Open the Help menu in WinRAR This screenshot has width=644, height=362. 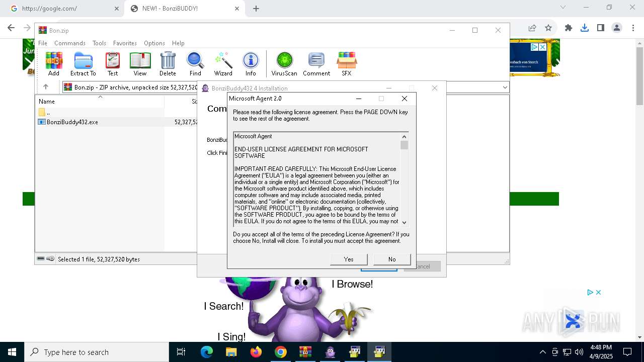tap(178, 43)
